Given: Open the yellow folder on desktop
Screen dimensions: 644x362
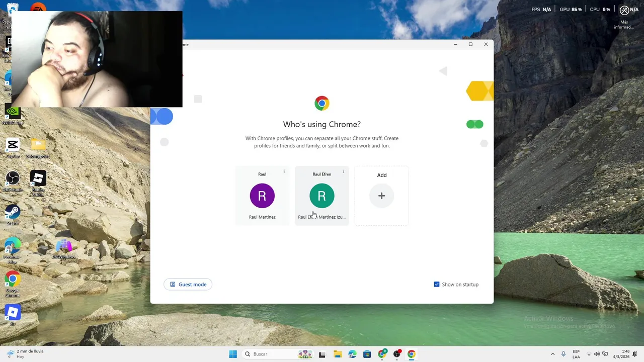Looking at the screenshot, I should [38, 148].
